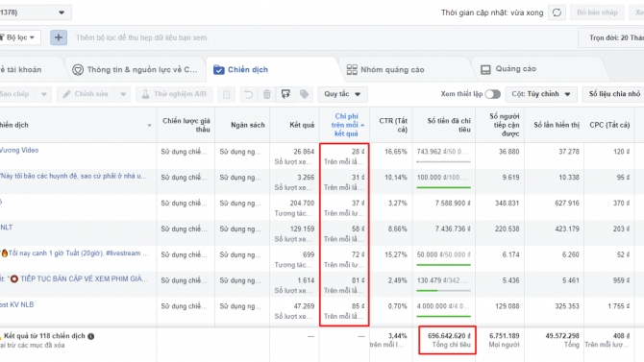This screenshot has width=644, height=362.
Task: Open the ost KV NLB campaign link
Action: point(17,304)
